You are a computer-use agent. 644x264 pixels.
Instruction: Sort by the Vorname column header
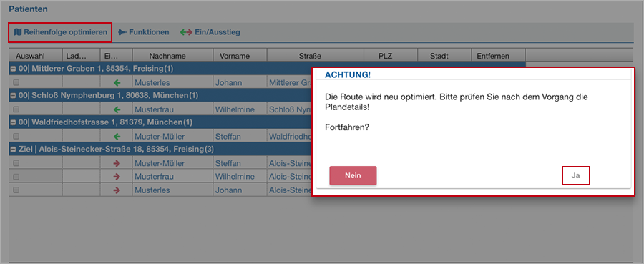tap(240, 56)
